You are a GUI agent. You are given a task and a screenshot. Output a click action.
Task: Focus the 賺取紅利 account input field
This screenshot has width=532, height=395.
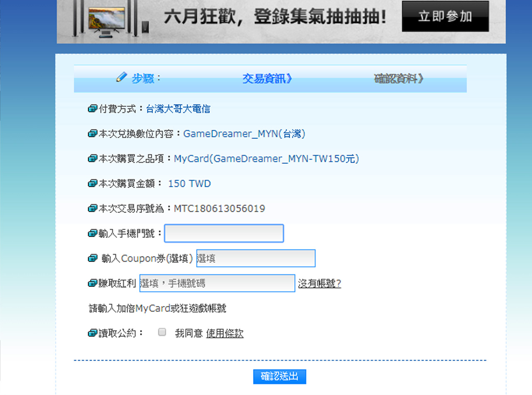[217, 283]
